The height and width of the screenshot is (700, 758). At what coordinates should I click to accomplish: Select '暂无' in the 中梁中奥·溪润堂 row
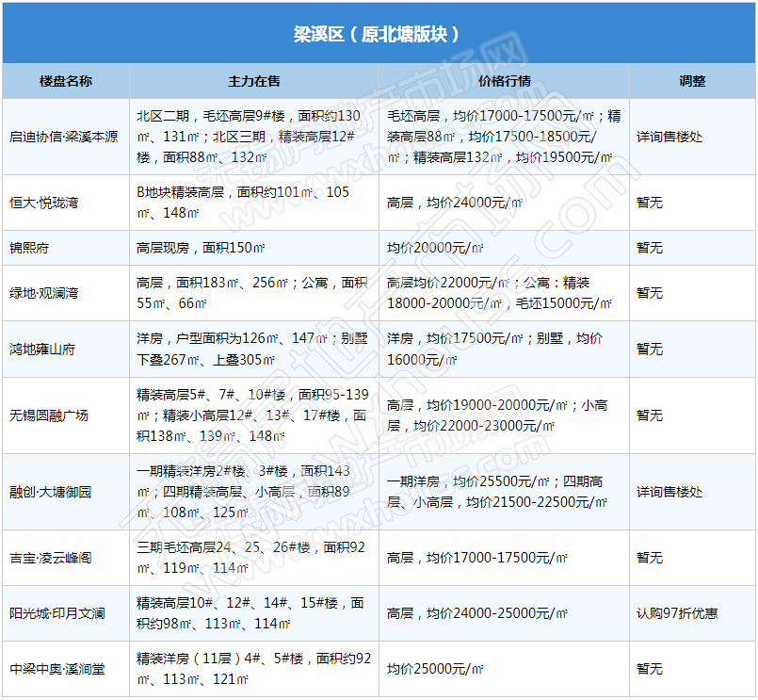click(x=650, y=669)
